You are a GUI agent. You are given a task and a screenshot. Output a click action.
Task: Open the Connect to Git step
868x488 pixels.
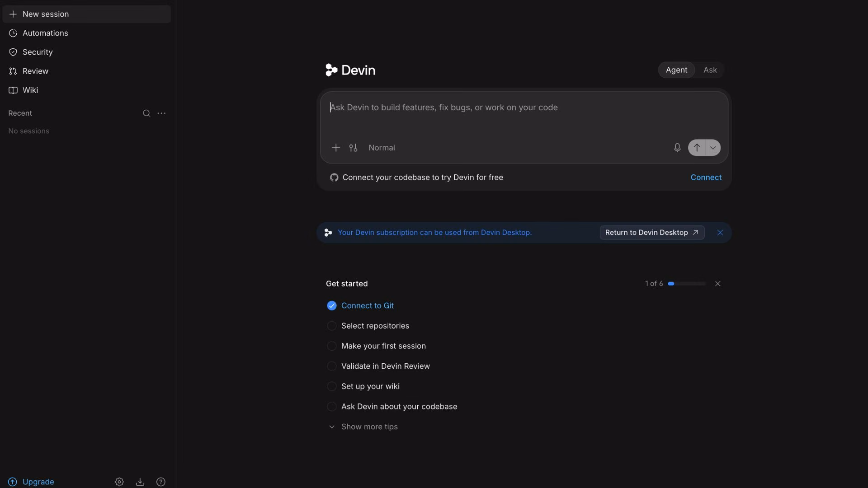(x=367, y=306)
